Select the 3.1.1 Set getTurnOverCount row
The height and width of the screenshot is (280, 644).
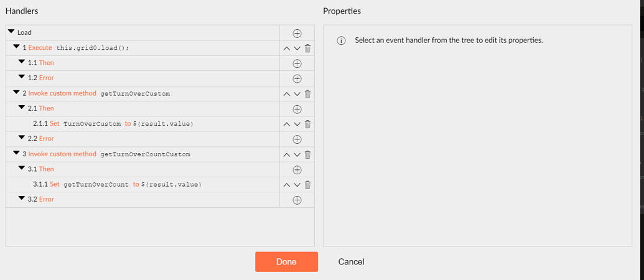tap(142, 185)
